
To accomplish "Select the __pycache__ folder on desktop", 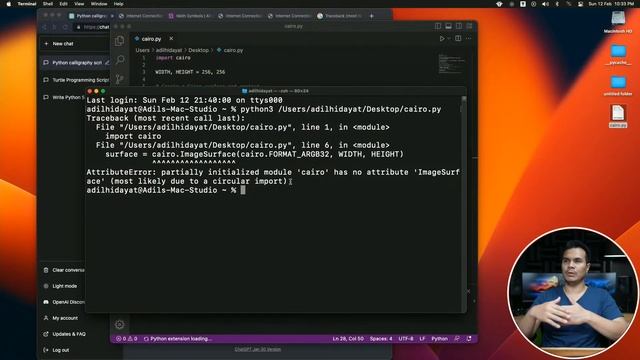I will pyautogui.click(x=618, y=55).
